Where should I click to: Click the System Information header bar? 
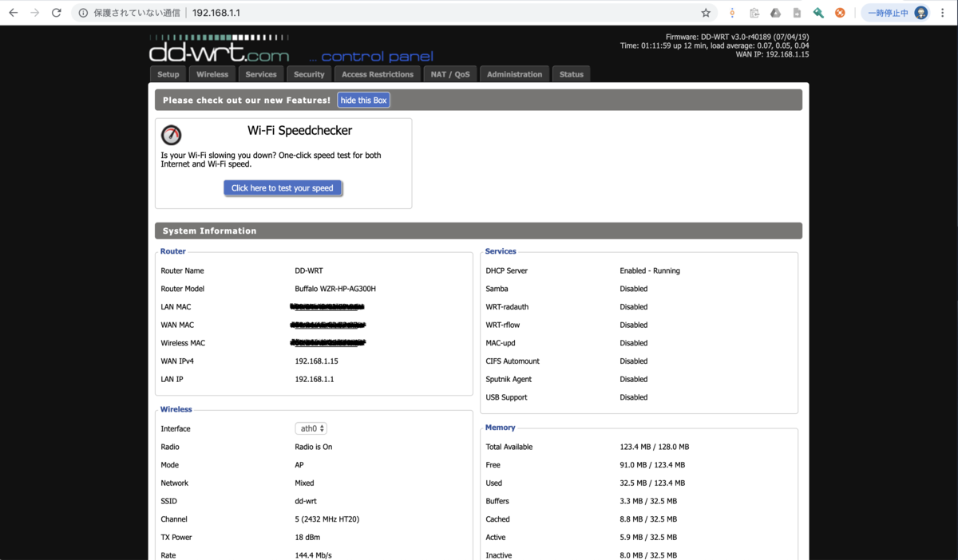coord(478,231)
